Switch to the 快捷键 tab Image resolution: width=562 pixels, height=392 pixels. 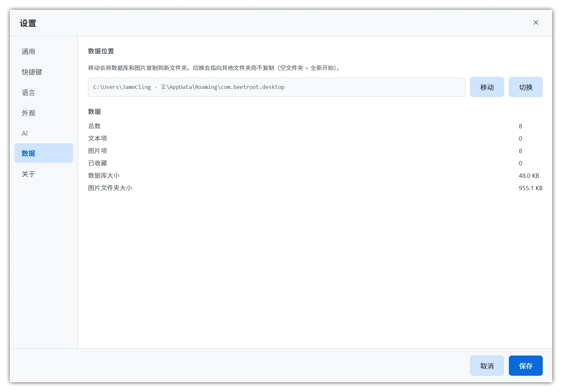(x=32, y=72)
